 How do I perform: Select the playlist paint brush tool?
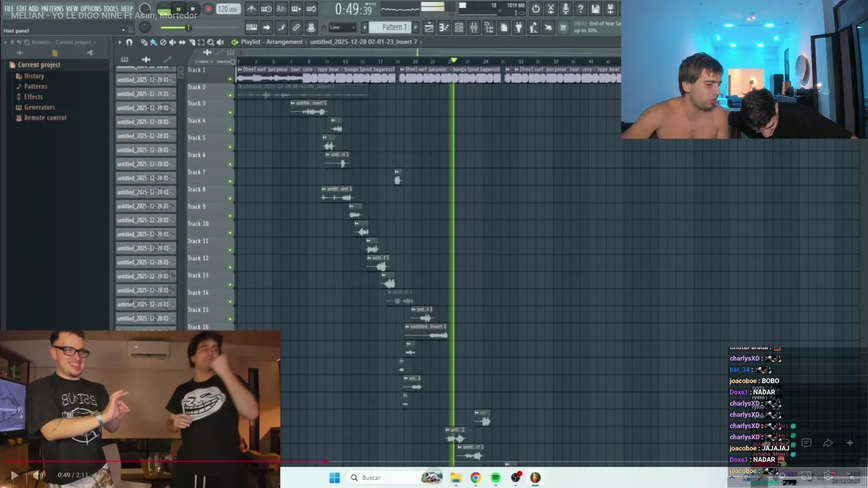coord(153,42)
